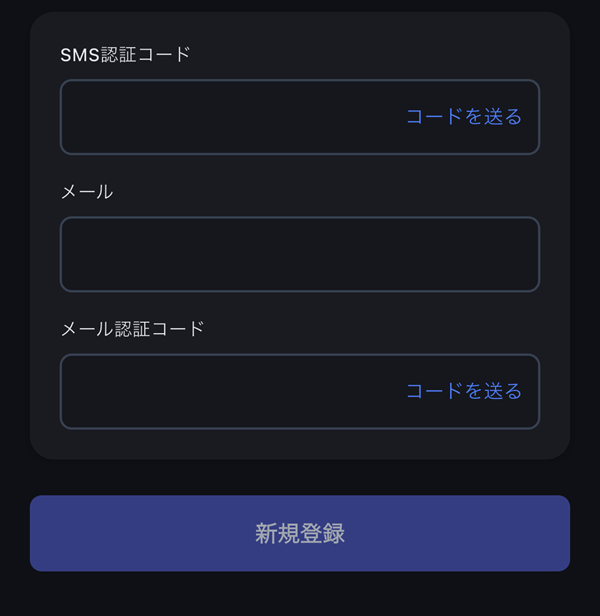Viewport: 600px width, 616px height.
Task: Submit the form with 新規登録 button
Action: (x=300, y=533)
